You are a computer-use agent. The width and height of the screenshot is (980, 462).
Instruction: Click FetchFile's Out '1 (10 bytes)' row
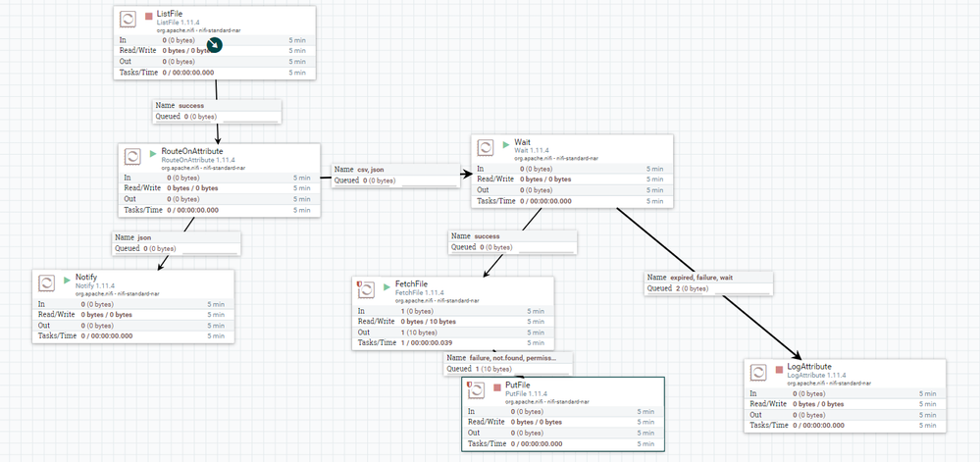tap(453, 332)
